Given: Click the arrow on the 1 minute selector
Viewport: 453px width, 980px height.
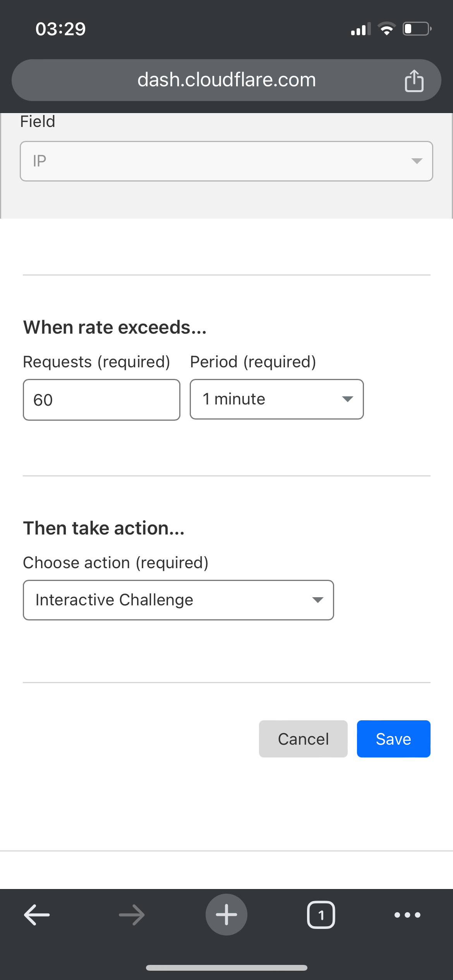Looking at the screenshot, I should click(347, 399).
